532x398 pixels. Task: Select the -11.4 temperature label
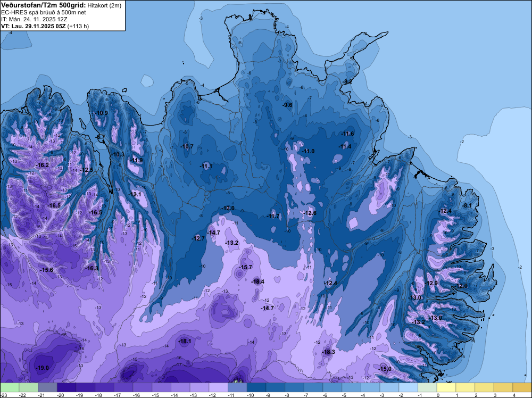point(345,146)
